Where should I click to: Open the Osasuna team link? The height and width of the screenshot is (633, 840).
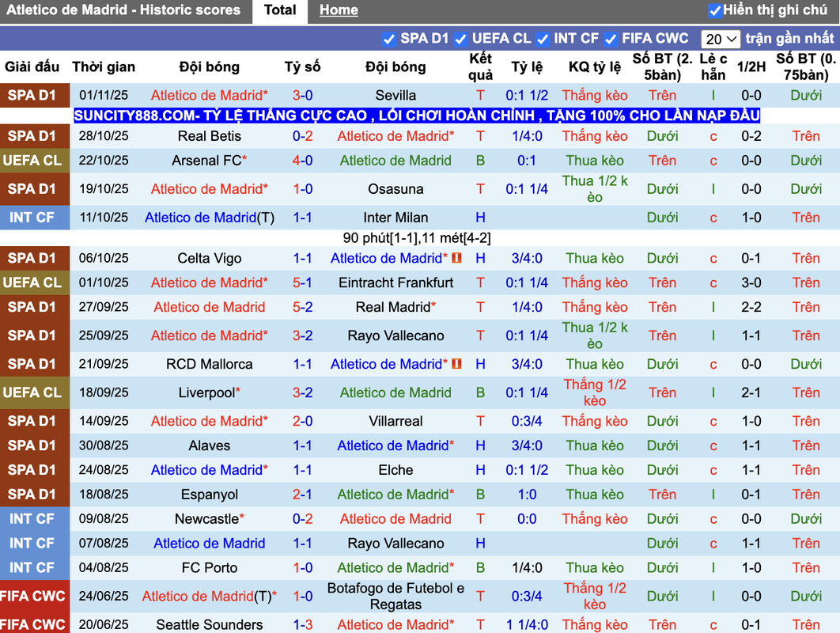click(x=395, y=189)
